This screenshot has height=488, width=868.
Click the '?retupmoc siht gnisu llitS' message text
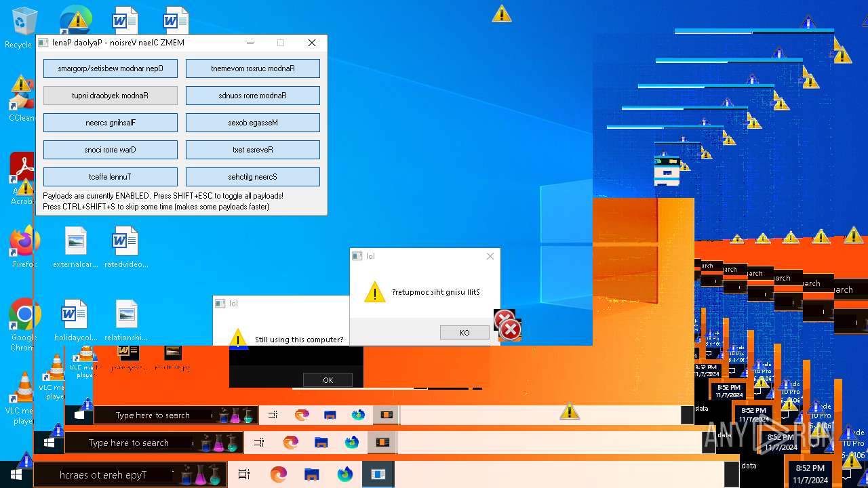pos(436,292)
